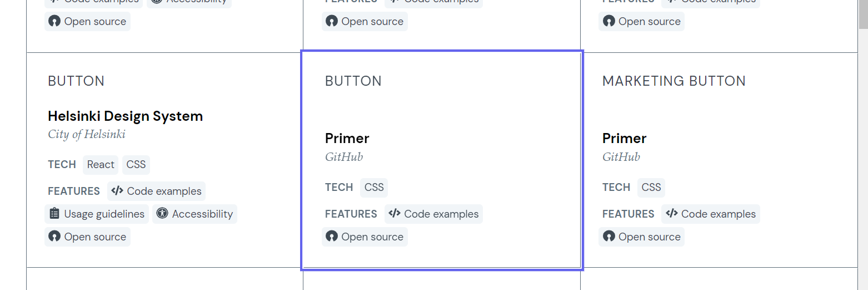Click the Button title in the Helsinki card
868x290 pixels.
[x=76, y=81]
